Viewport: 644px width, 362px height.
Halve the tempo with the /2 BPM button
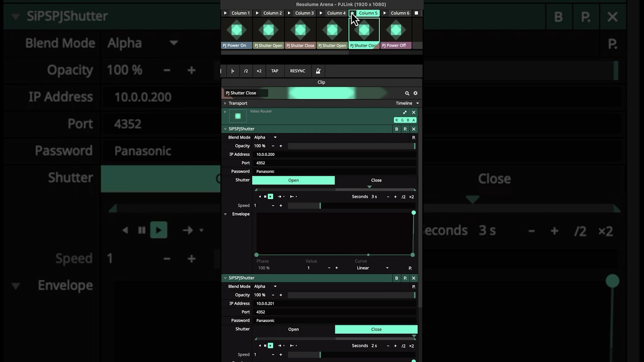[x=246, y=71]
